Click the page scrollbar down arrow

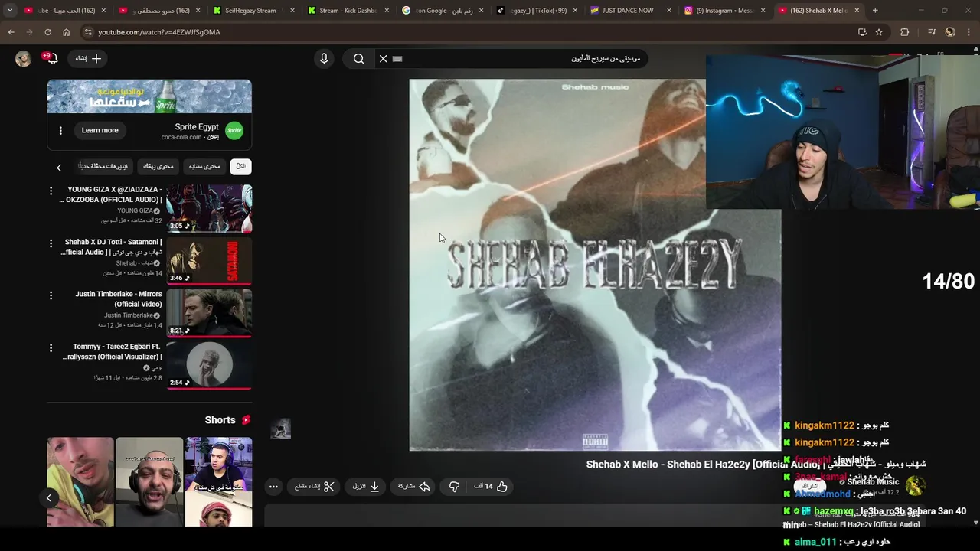pyautogui.click(x=975, y=523)
